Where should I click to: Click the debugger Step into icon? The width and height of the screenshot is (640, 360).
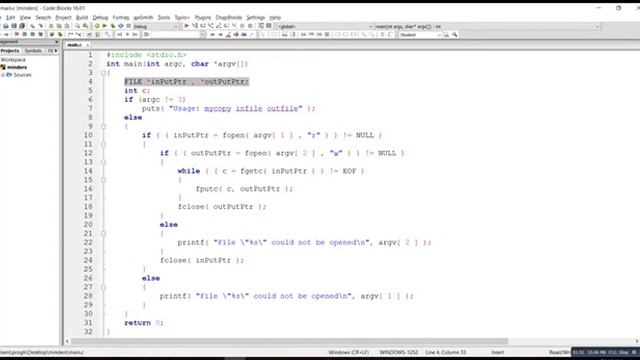pos(211,26)
